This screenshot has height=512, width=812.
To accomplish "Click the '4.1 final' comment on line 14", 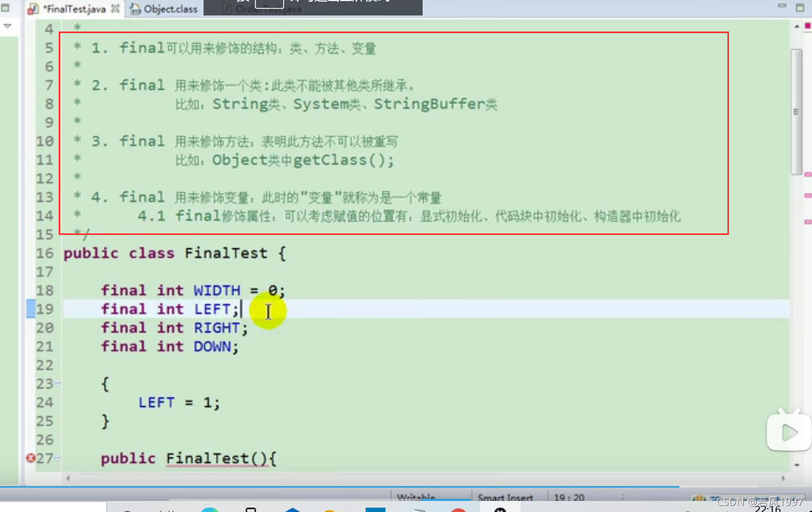I will click(x=179, y=216).
